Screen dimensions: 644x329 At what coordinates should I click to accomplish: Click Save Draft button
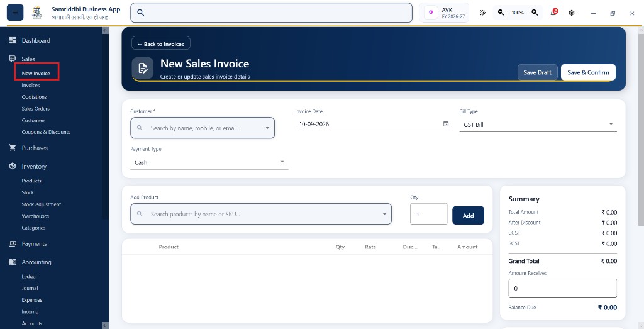537,72
